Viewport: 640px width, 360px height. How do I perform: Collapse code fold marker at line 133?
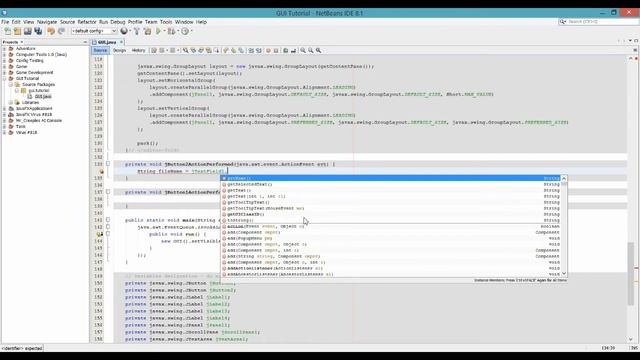[108, 164]
